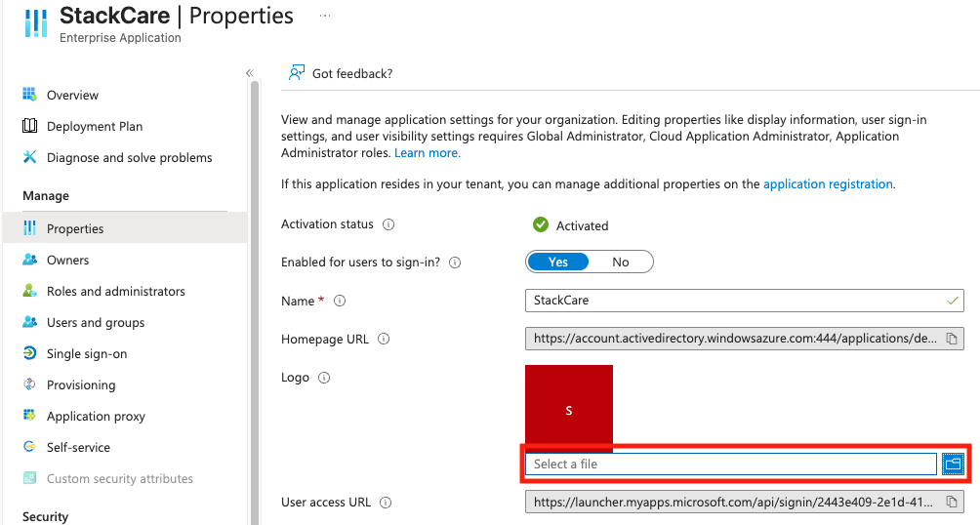Click the Got feedback person icon
980x525 pixels.
(297, 73)
